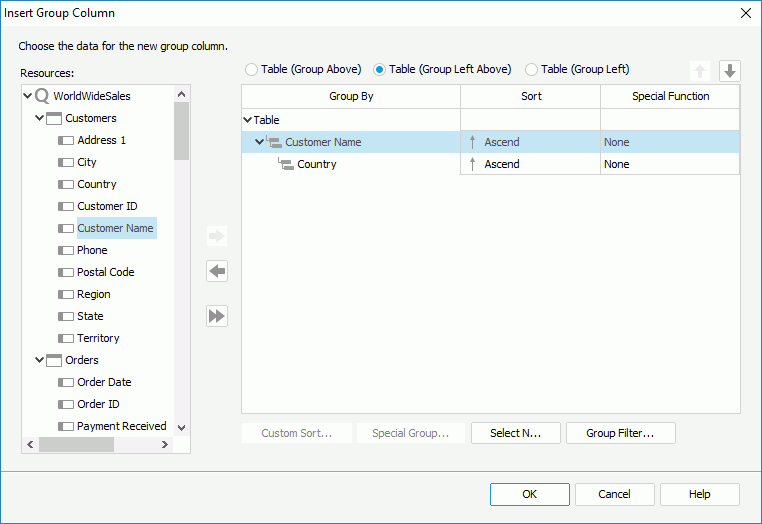
Task: Open Help for this dialog
Action: 700,494
